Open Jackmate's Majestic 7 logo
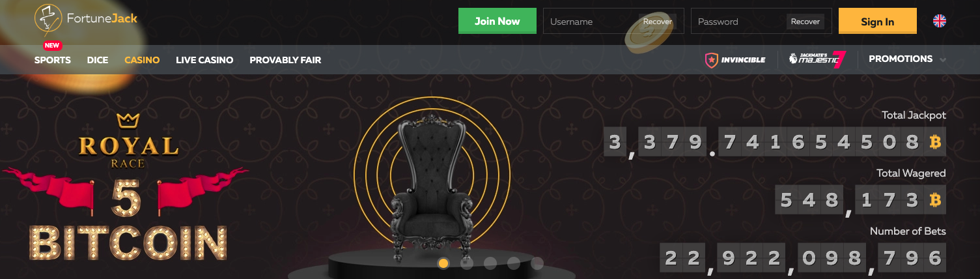980x279 pixels. click(x=817, y=59)
